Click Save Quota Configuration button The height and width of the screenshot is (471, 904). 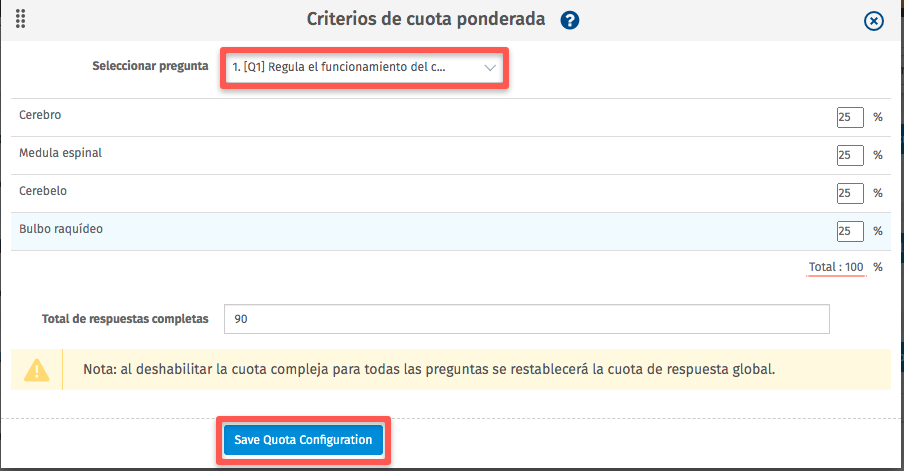(303, 440)
